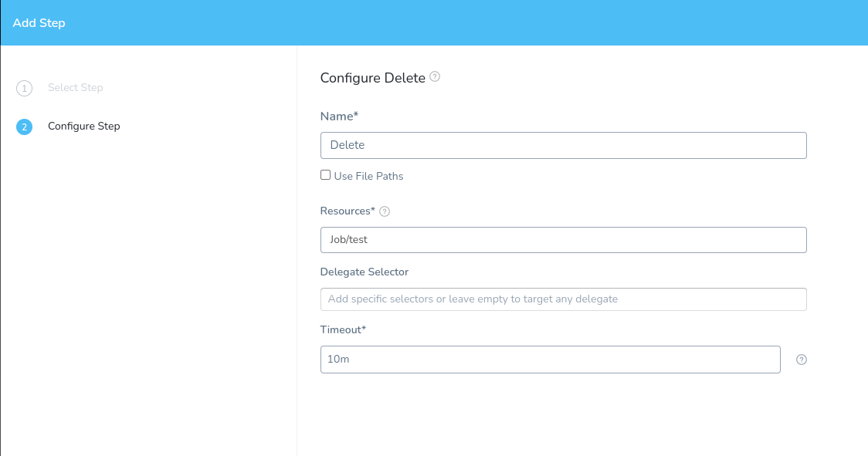
Task: Select the Configure Step wizard item
Action: 83,126
